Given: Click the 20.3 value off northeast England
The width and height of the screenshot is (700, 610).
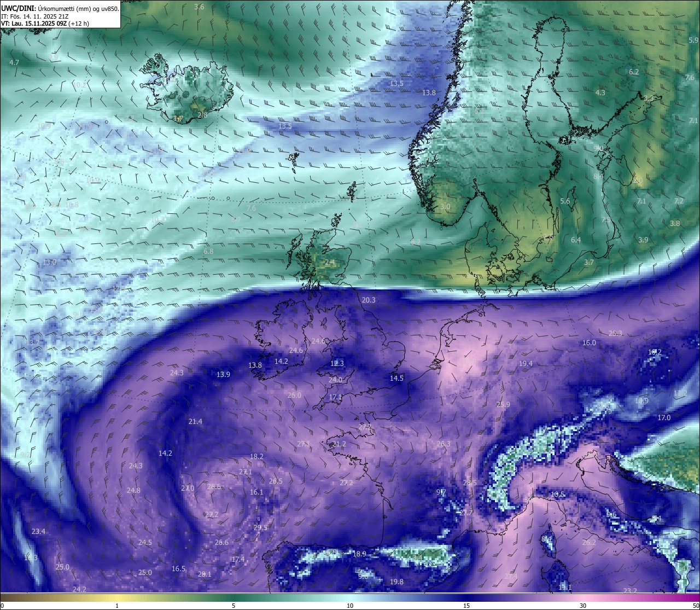Looking at the screenshot, I should point(369,300).
